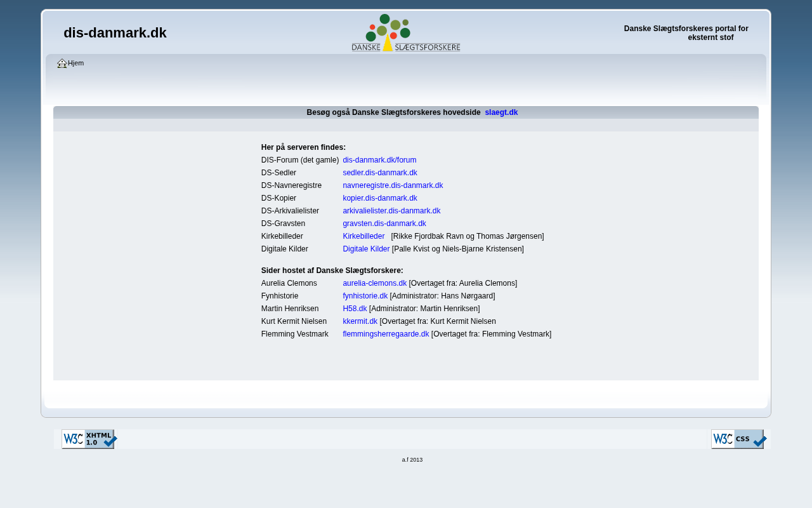Select the 'DS-Kopier' row label
812x508 pixels.
(278, 198)
